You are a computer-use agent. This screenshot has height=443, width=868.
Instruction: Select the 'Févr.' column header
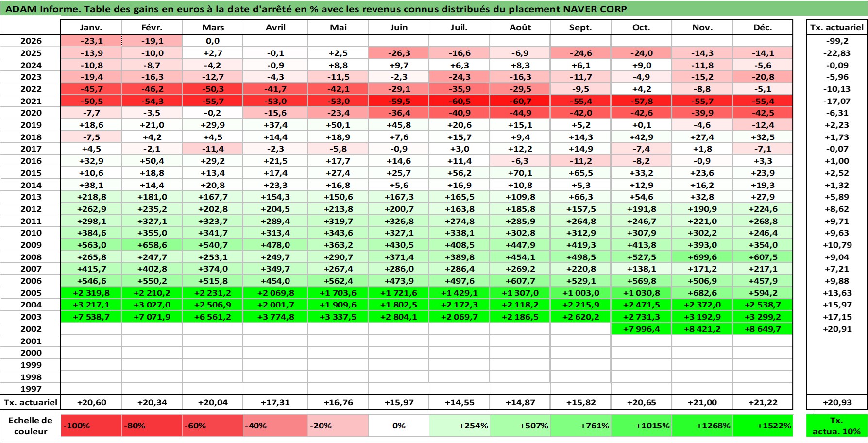[152, 28]
